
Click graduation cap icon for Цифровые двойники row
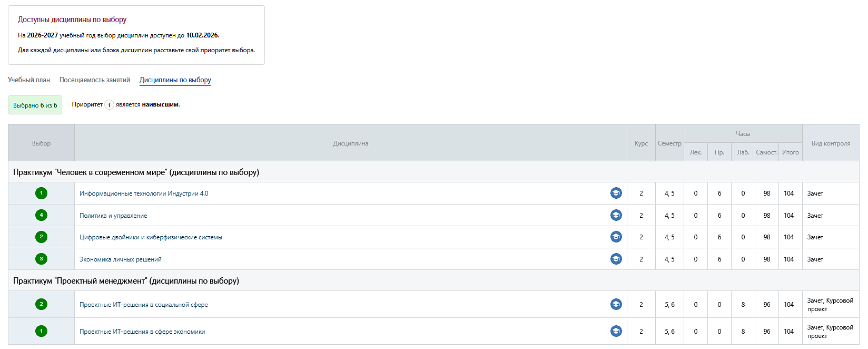coord(616,237)
